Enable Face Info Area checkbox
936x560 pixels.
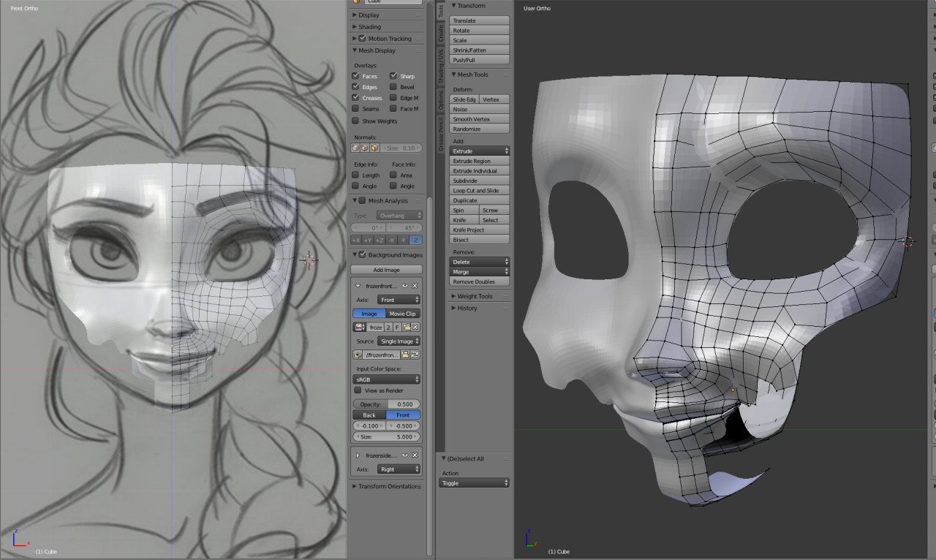393,175
